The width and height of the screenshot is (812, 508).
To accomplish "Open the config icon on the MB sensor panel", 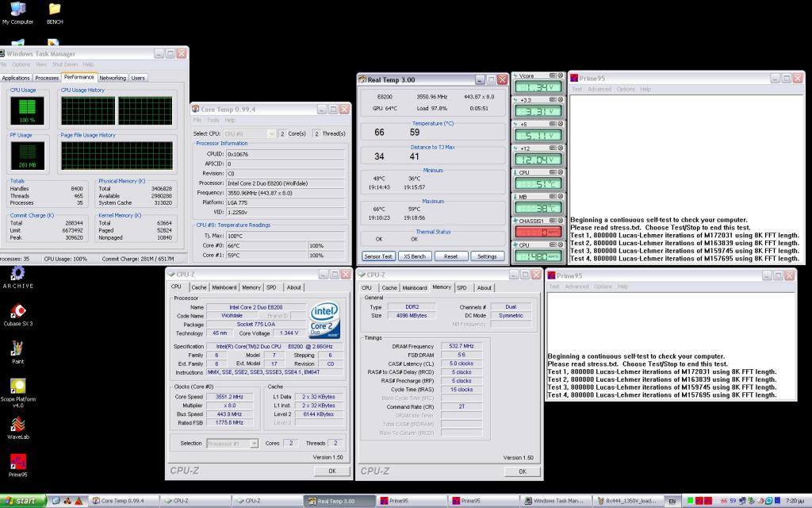I will tap(553, 197).
